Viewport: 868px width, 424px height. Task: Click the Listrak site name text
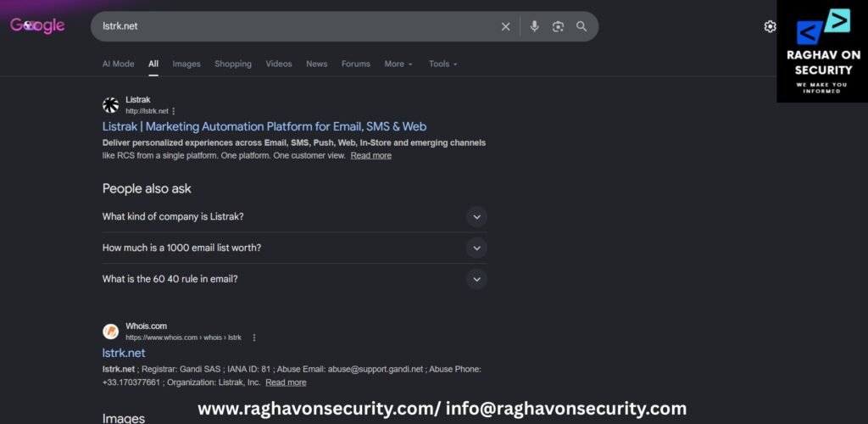(138, 99)
